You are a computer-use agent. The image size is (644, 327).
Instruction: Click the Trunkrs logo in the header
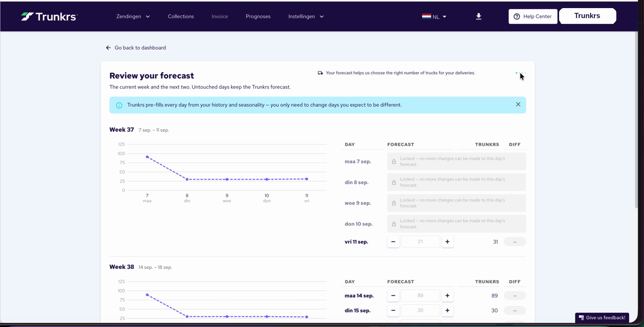click(x=49, y=16)
